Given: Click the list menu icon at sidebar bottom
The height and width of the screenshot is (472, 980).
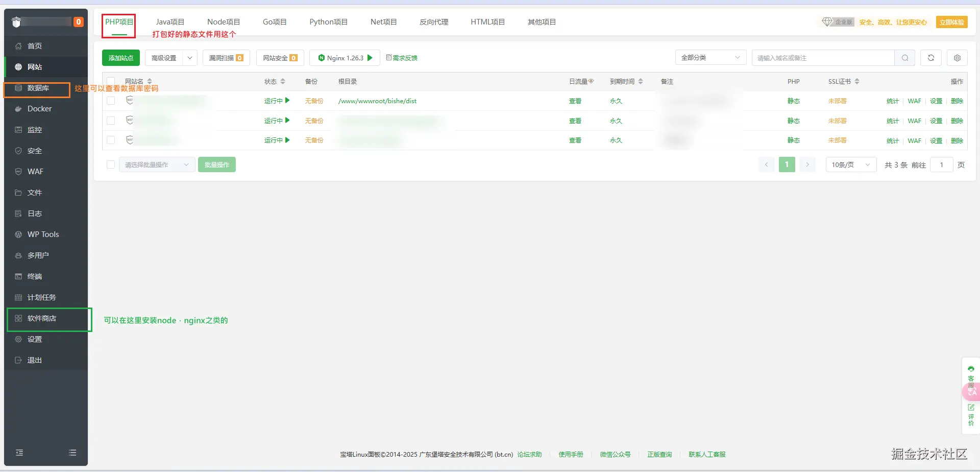Looking at the screenshot, I should click(x=72, y=453).
